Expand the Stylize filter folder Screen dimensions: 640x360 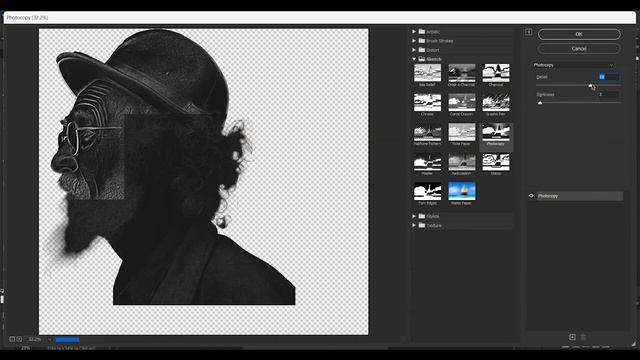coord(414,216)
